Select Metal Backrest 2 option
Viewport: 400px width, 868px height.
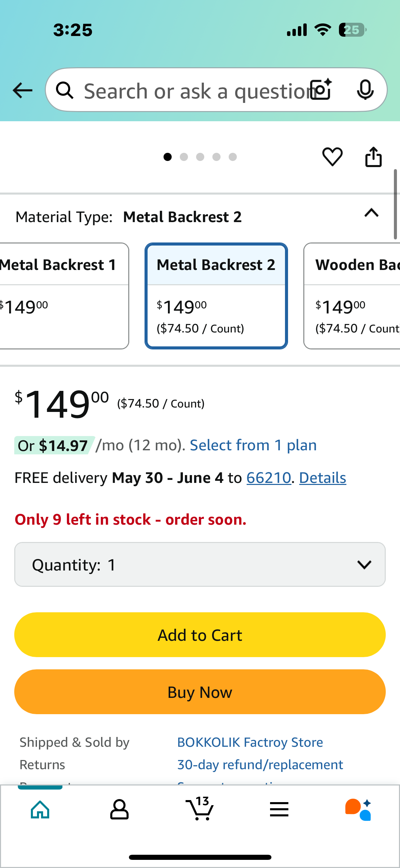pyautogui.click(x=216, y=296)
